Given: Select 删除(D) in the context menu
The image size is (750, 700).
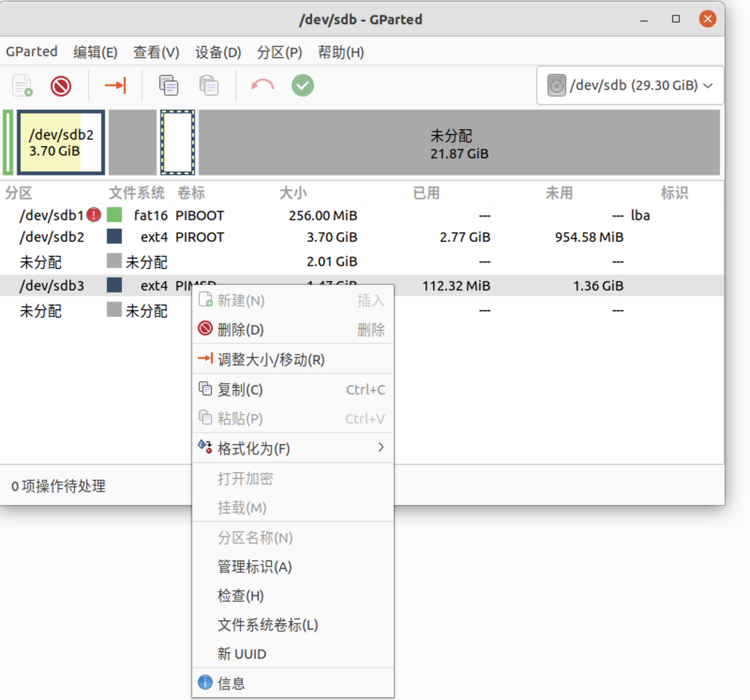Looking at the screenshot, I should 240,330.
